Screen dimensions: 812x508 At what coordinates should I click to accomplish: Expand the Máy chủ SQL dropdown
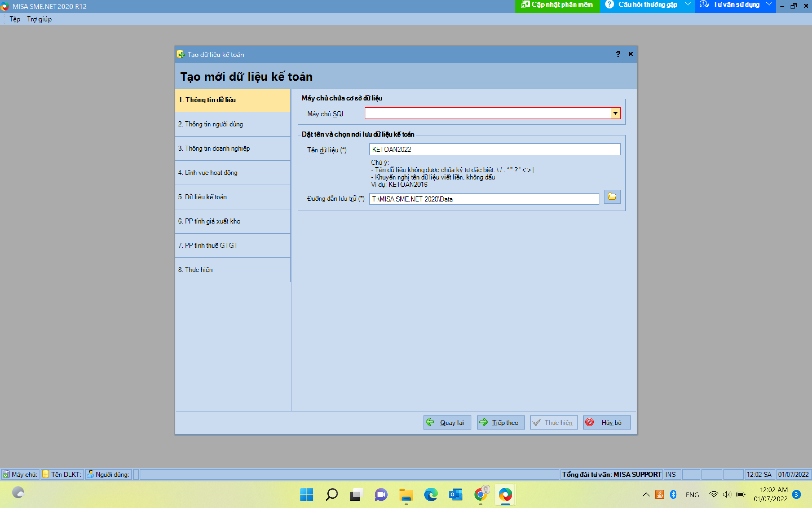(x=615, y=113)
